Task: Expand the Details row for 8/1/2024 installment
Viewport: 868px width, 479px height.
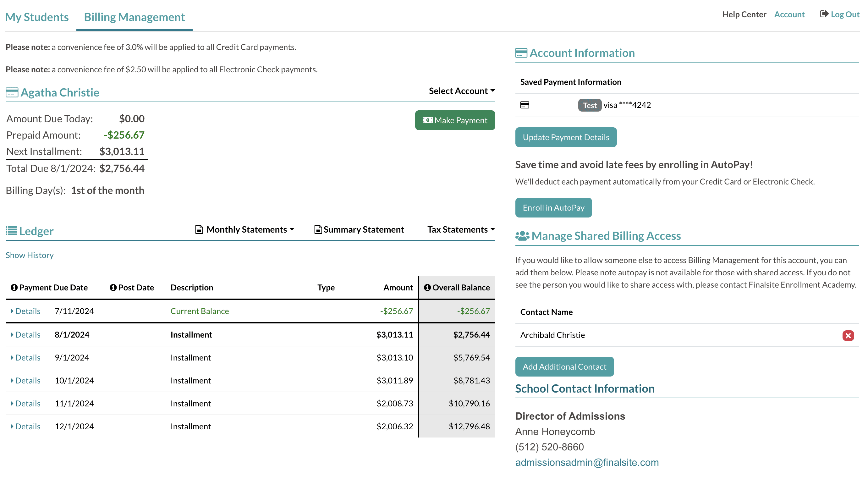Action: coord(25,334)
